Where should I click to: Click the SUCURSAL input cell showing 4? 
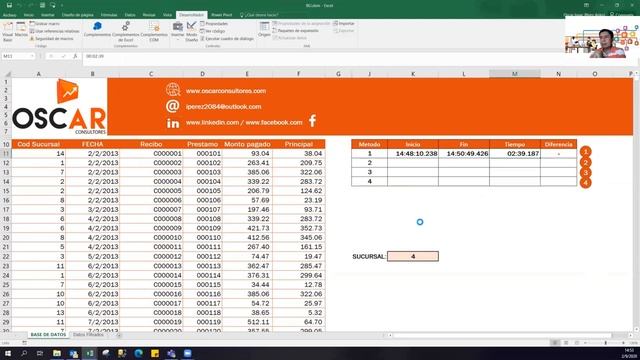413,256
